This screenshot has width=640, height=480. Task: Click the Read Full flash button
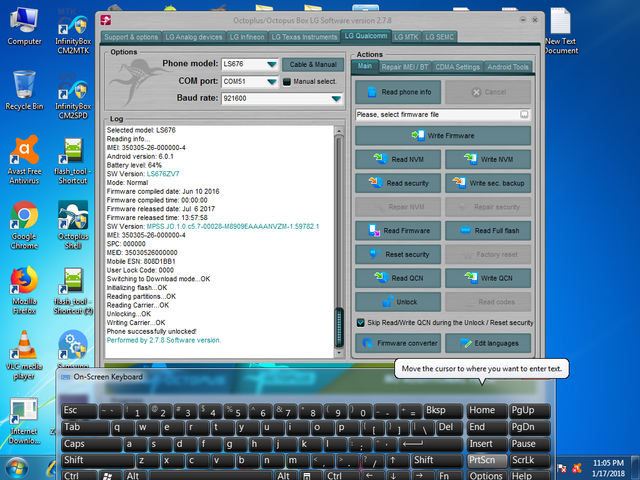[x=488, y=231]
